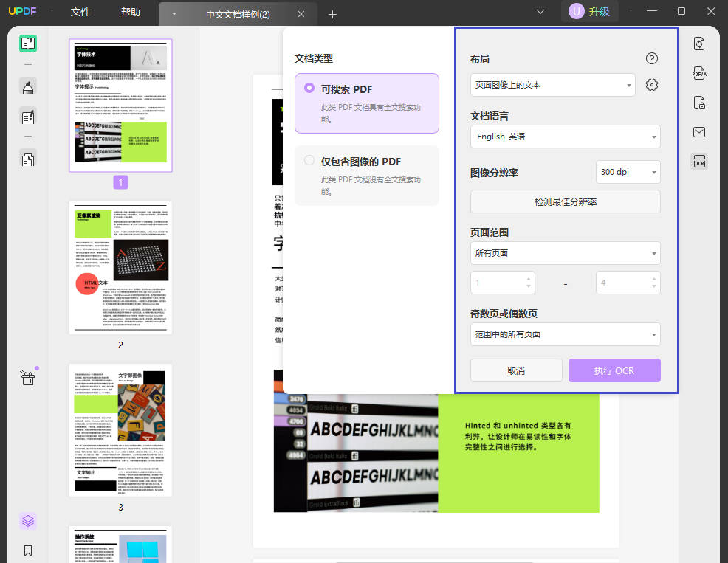Click the convert PDF icon in right sidebar

tap(698, 44)
